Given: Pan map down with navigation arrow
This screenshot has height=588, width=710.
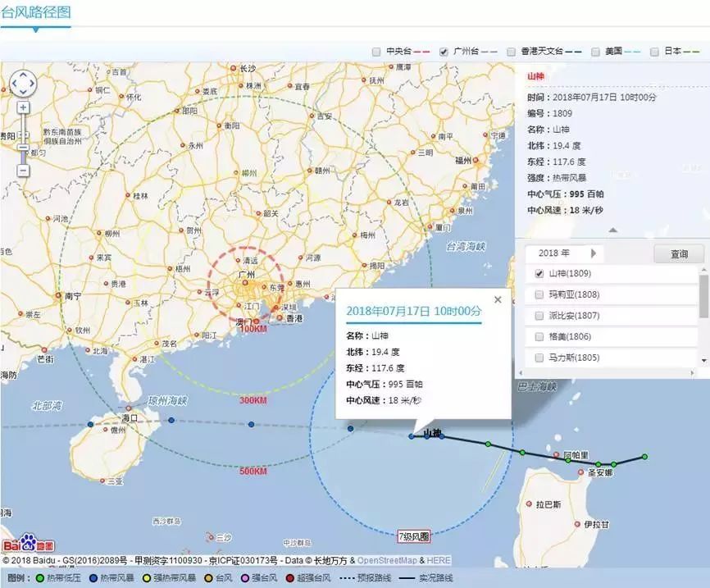Looking at the screenshot, I should point(23,93).
